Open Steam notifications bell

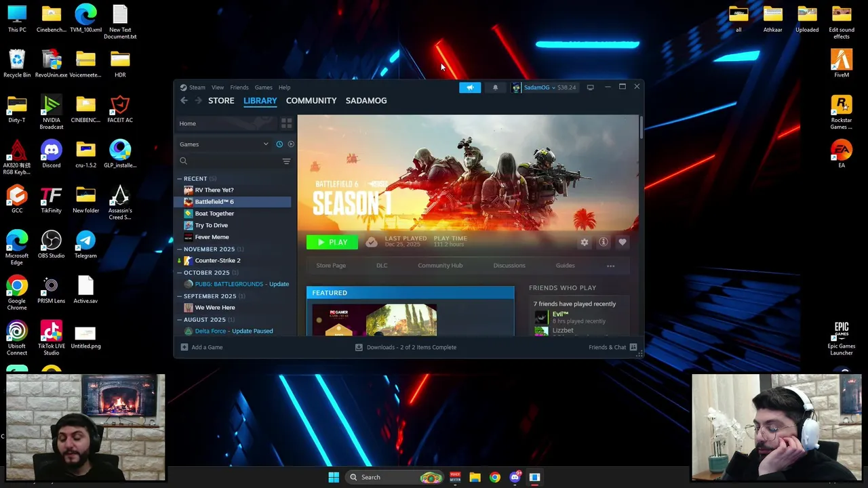(495, 87)
